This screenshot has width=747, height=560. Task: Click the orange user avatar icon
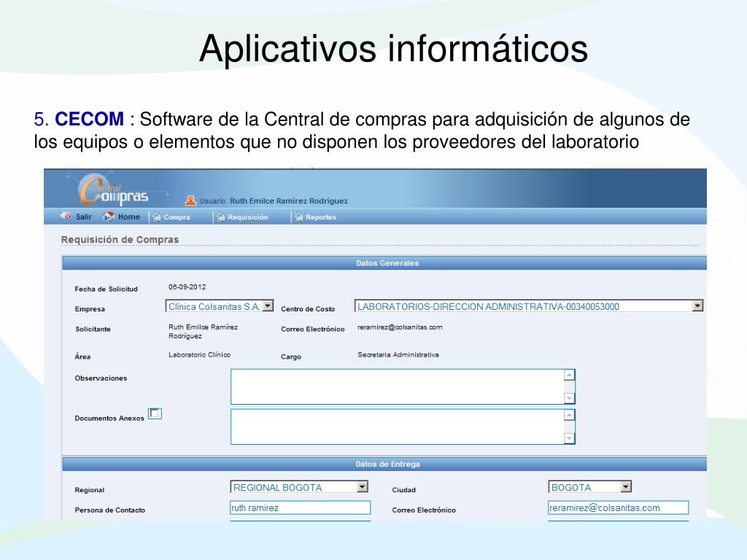tap(190, 201)
